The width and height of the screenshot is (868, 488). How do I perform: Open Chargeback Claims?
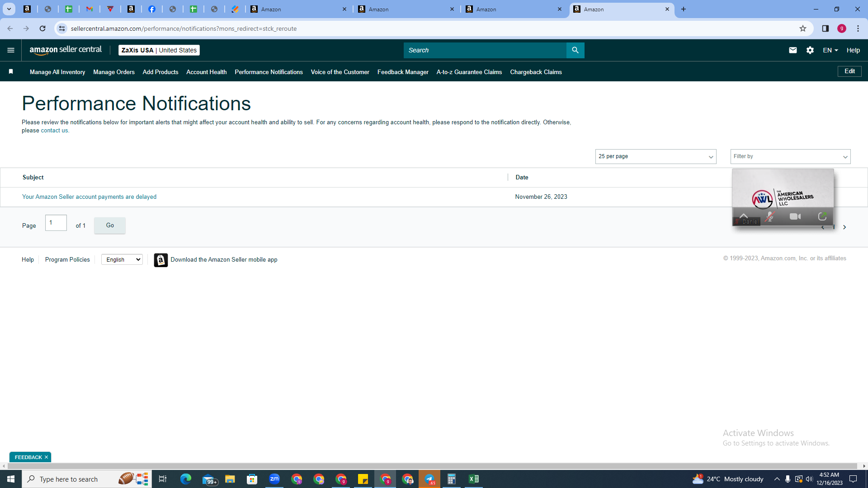536,72
